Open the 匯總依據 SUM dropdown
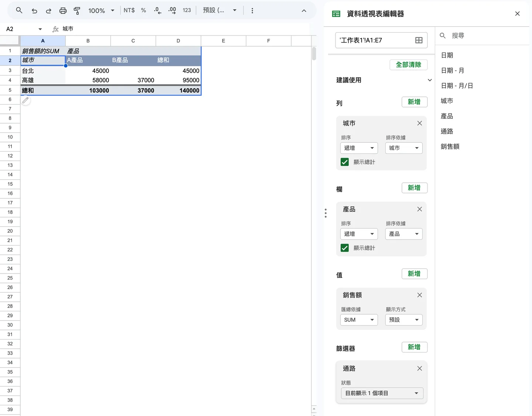Viewport: 532px width, 416px height. click(359, 320)
